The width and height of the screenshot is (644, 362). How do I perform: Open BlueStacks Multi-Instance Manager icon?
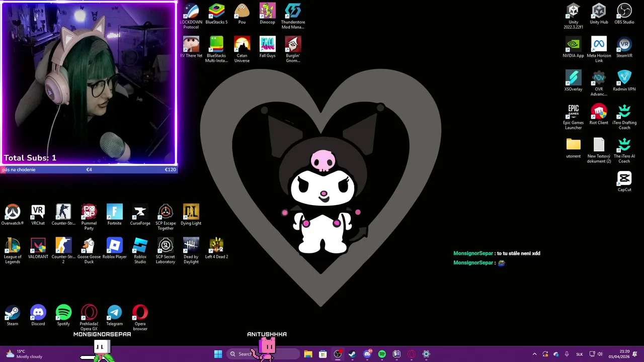tap(216, 50)
